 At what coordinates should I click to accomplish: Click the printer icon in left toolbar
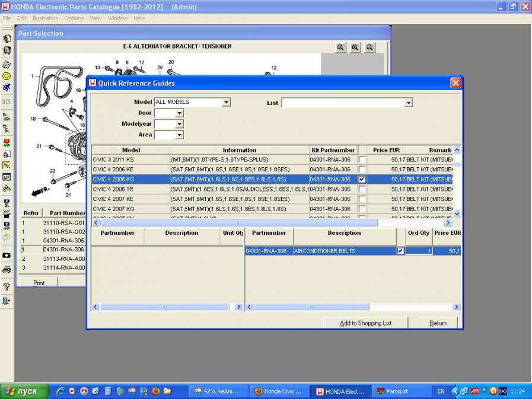click(7, 270)
